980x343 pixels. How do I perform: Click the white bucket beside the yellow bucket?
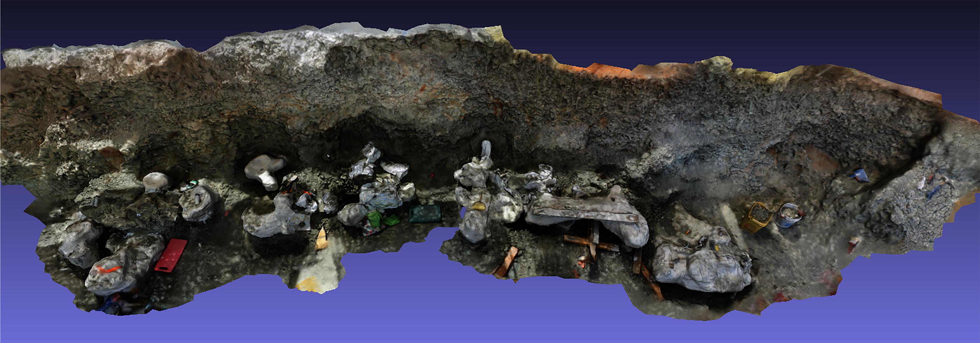pyautogui.click(x=789, y=215)
